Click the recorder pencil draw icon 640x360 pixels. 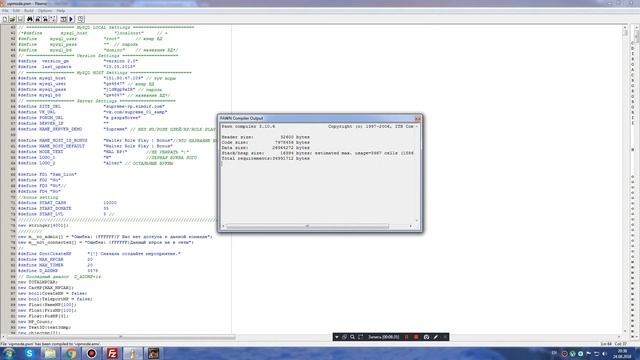tap(436, 337)
